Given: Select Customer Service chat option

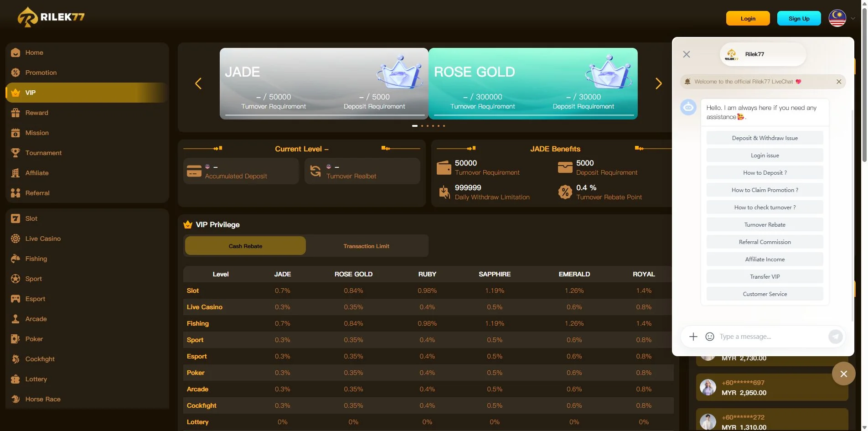Looking at the screenshot, I should point(765,294).
